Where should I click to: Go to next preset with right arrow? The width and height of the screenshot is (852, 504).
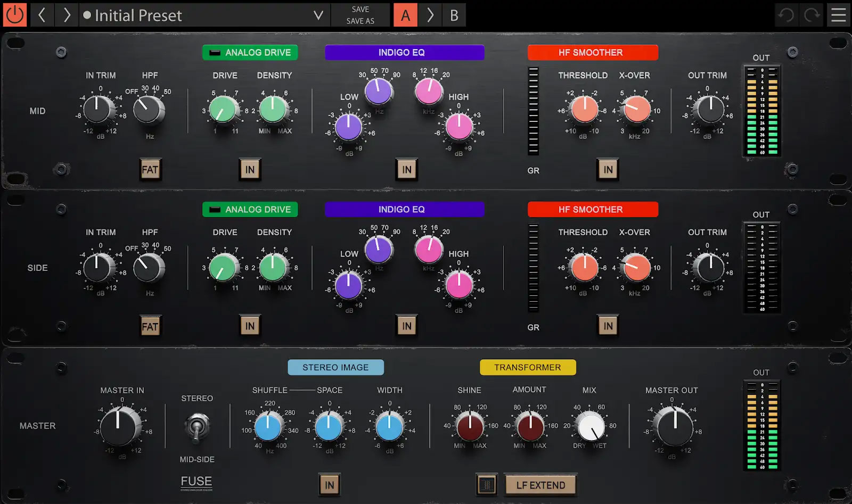tap(67, 15)
